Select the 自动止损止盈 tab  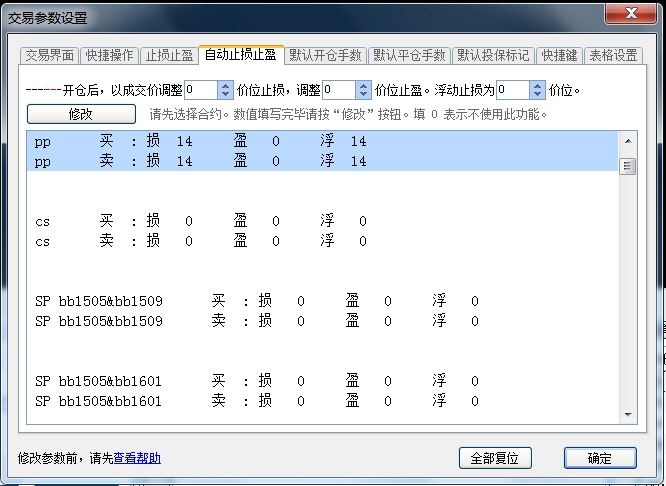coord(241,54)
